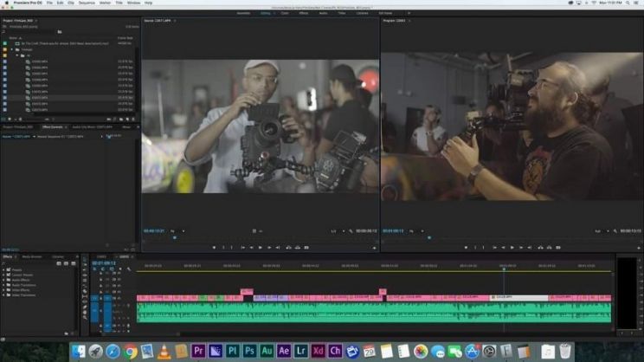Open Source monitor playback resolution dropdown
The width and height of the screenshot is (644, 362).
(x=338, y=231)
